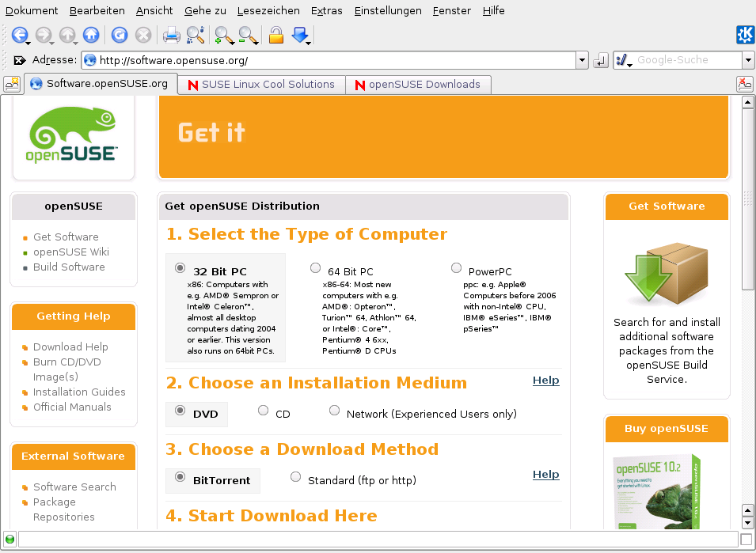This screenshot has width=756, height=553.
Task: Expand the address bar history dropdown
Action: pos(583,61)
